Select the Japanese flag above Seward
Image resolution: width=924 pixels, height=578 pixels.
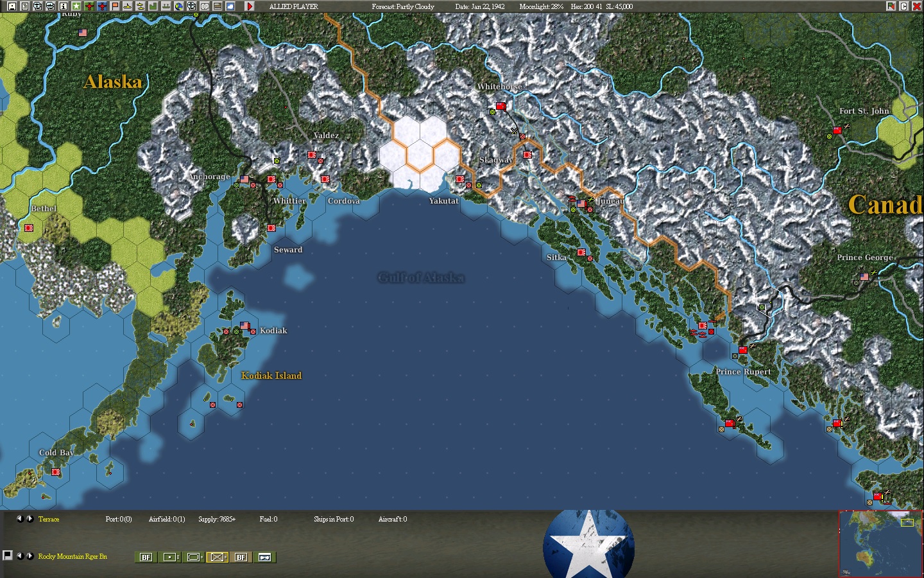[x=271, y=228]
